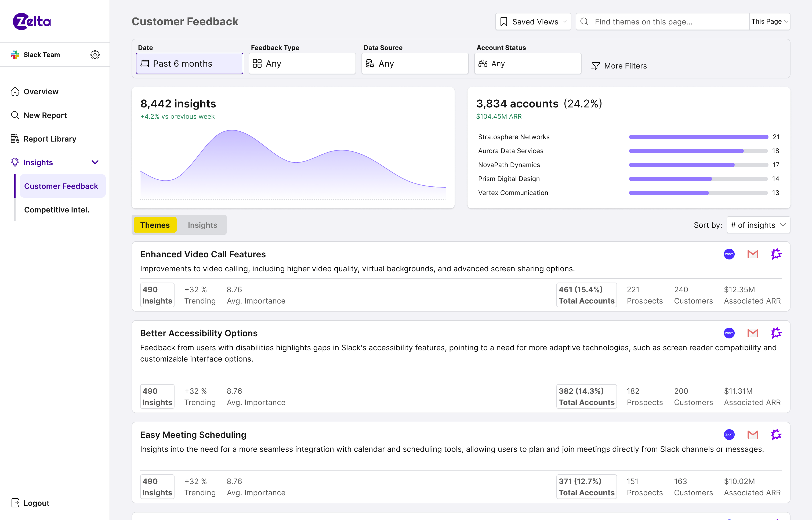Click purple star icon on Easy Meeting Scheduling
This screenshot has height=520, width=812.
[x=776, y=435]
